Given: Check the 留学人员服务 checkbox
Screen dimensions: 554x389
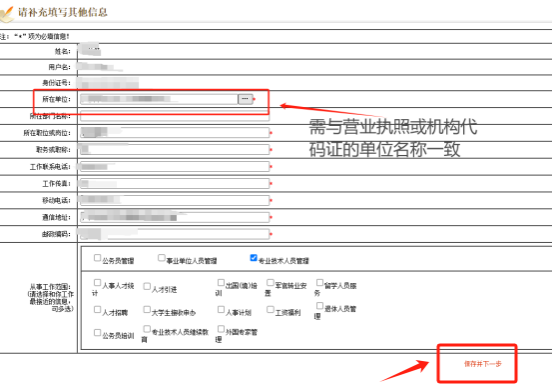Looking at the screenshot, I should point(319,282).
